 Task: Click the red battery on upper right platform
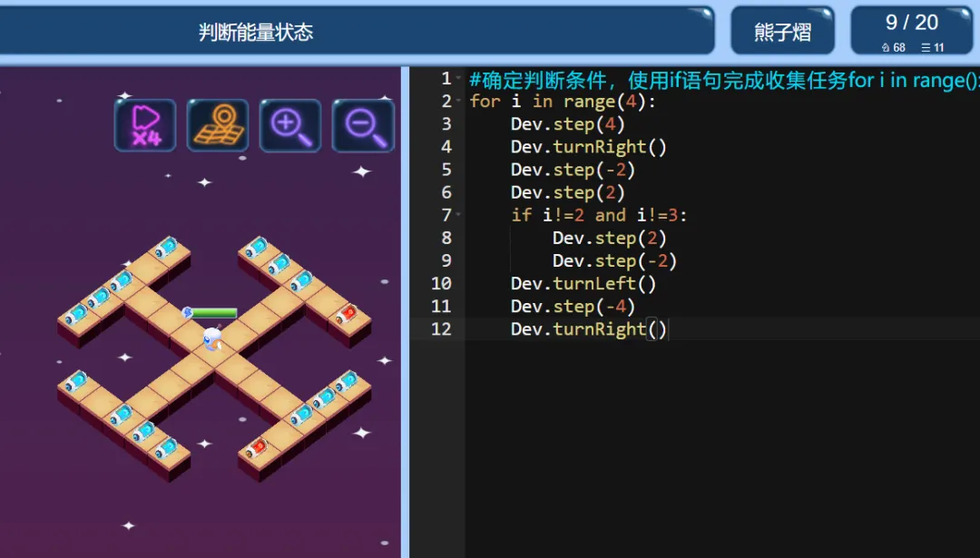(347, 314)
